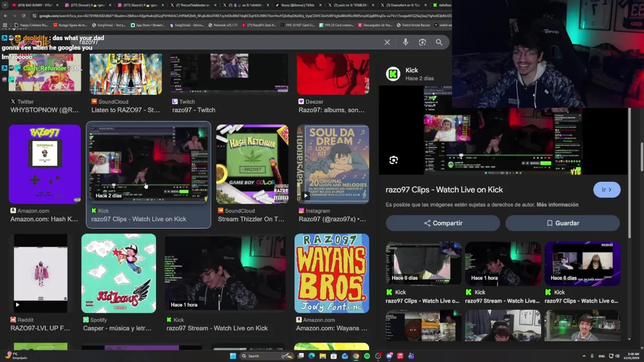Click the Lens icon on the preview image
Image resolution: width=644 pixels, height=362 pixels.
(393, 160)
